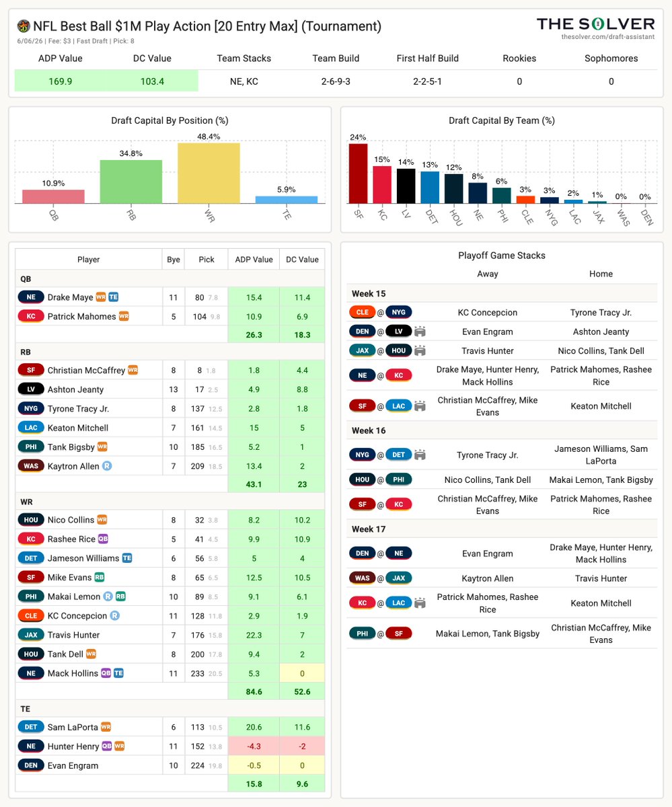The width and height of the screenshot is (672, 807).
Task: Click the DEN team badge beside Evan Engram
Action: [x=30, y=765]
